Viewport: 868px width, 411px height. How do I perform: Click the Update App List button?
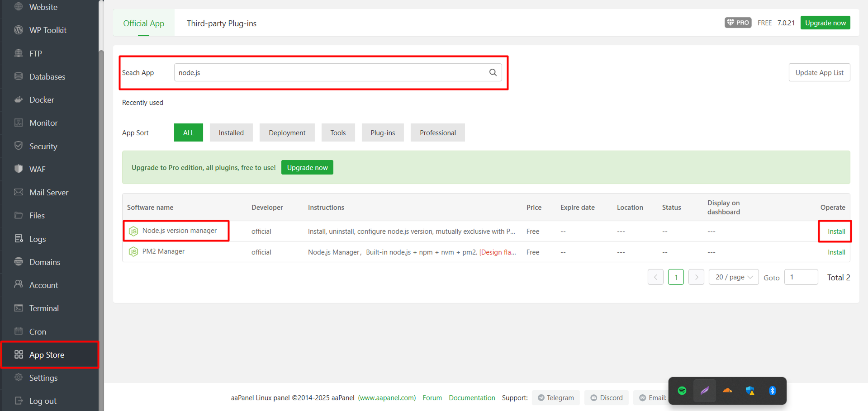pyautogui.click(x=819, y=72)
